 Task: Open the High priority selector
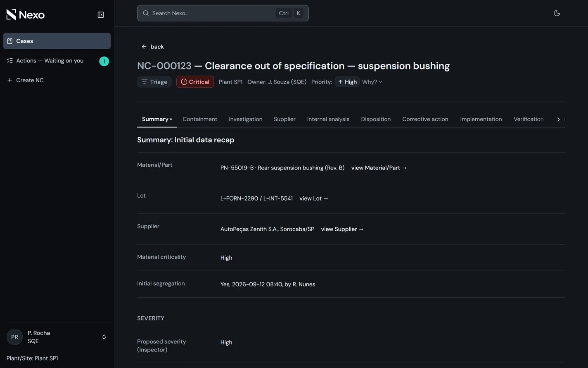pos(347,82)
